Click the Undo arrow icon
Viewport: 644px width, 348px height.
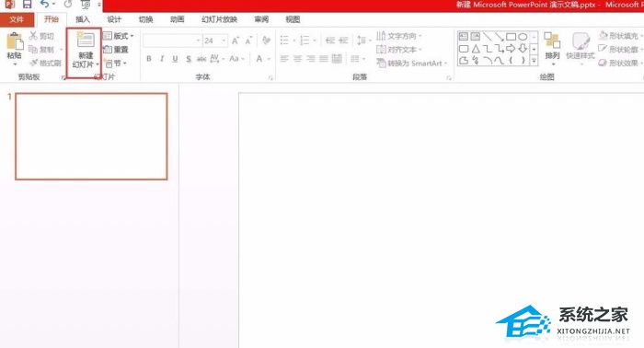point(44,4)
